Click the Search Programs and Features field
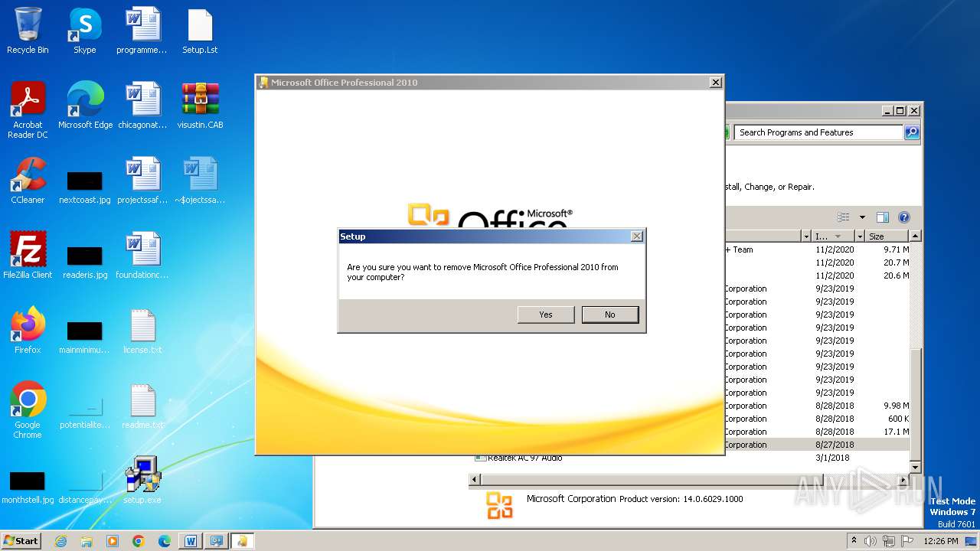This screenshot has width=980, height=551. 818,132
